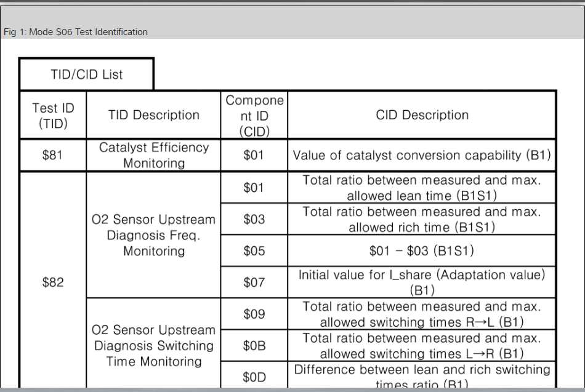Click the 'TID Description' column header
This screenshot has height=392, width=585.
[x=153, y=115]
